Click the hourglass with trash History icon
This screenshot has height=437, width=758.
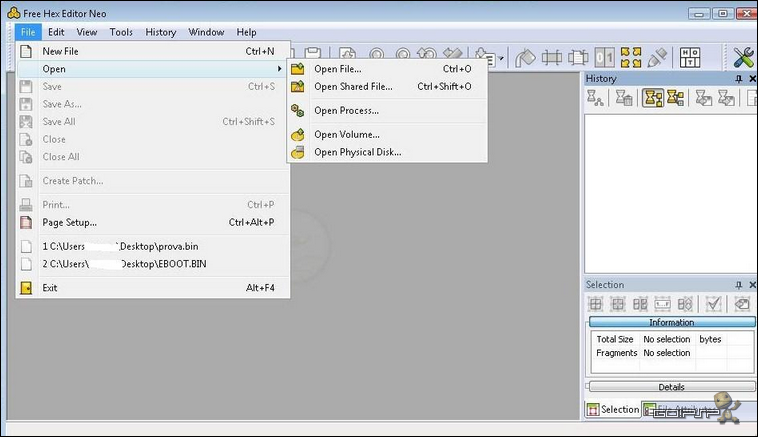tap(624, 98)
